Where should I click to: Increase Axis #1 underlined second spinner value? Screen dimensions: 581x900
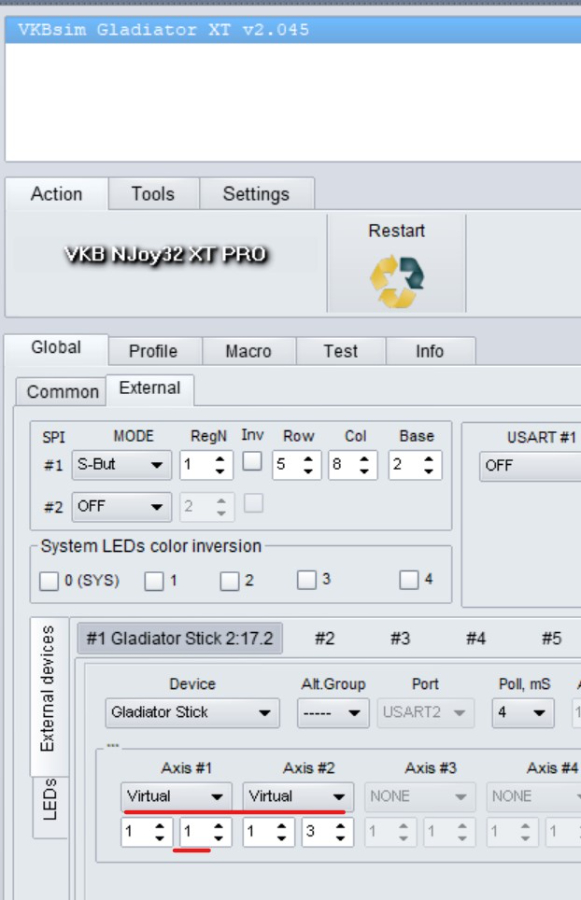pos(219,827)
